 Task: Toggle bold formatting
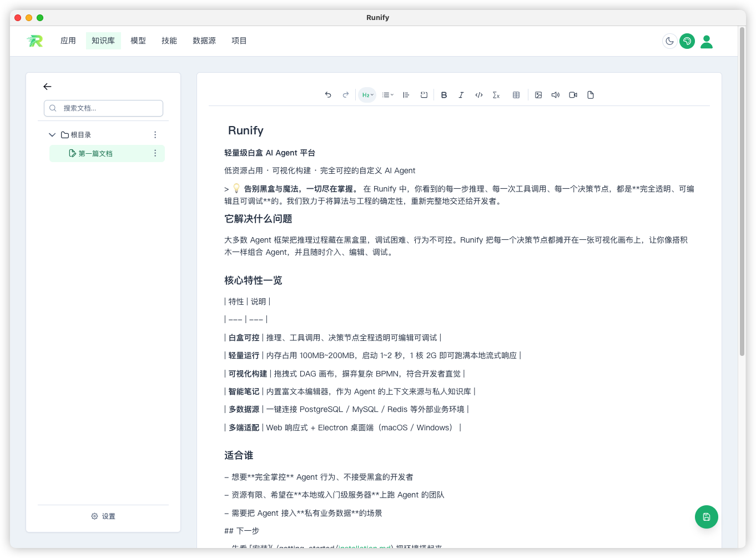444,95
